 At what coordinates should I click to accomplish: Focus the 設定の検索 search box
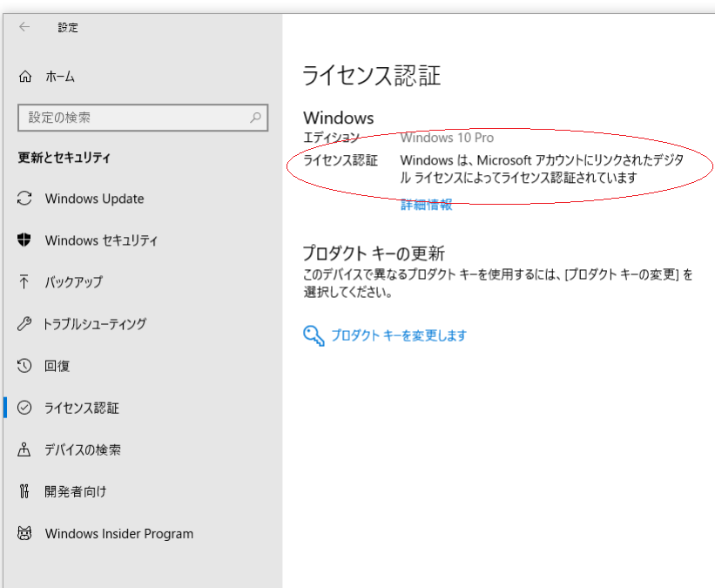(143, 118)
